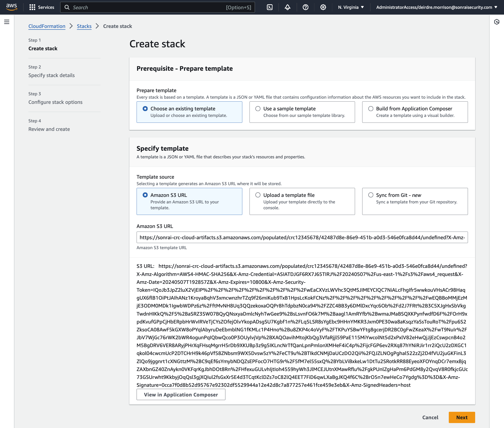Open the right-side info panel icon
This screenshot has height=428, width=504.
pyautogui.click(x=497, y=22)
